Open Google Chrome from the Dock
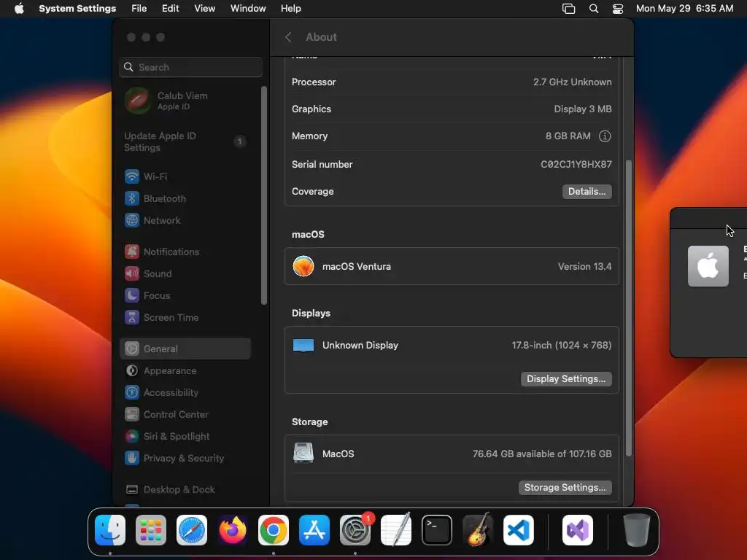The image size is (747, 560). pyautogui.click(x=274, y=530)
